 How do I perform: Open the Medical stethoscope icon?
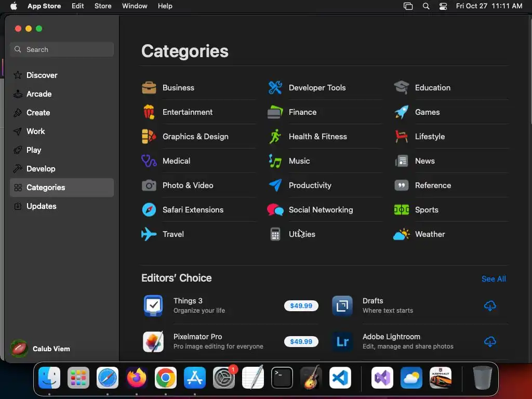point(149,161)
